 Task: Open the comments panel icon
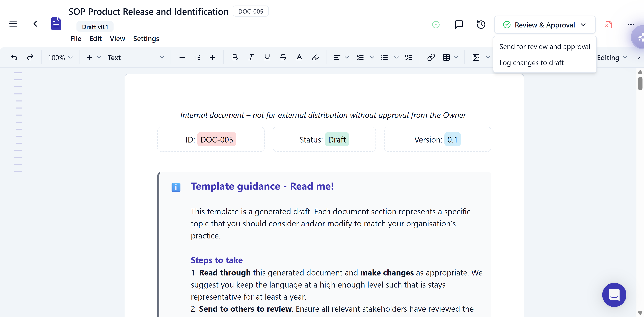[459, 24]
